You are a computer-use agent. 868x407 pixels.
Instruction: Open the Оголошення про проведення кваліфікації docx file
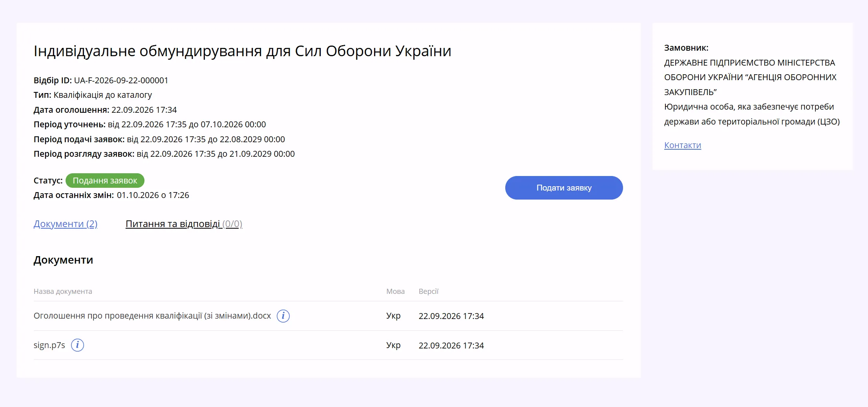tap(152, 316)
